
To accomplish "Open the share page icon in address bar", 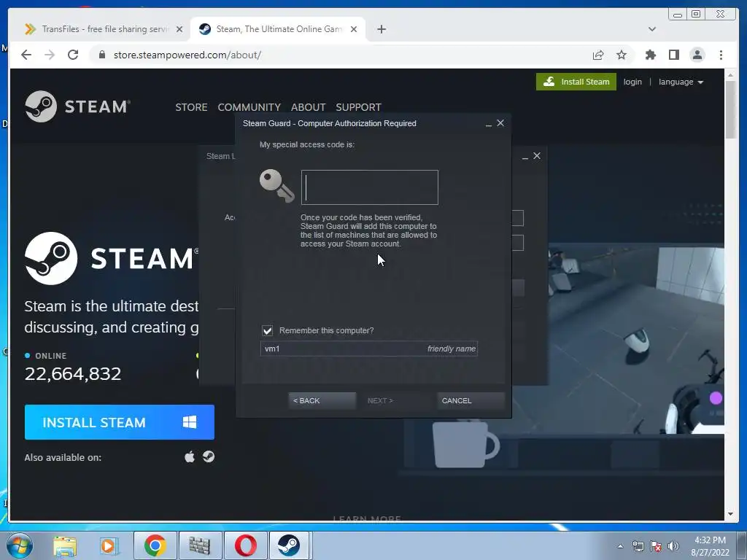I will [x=598, y=55].
